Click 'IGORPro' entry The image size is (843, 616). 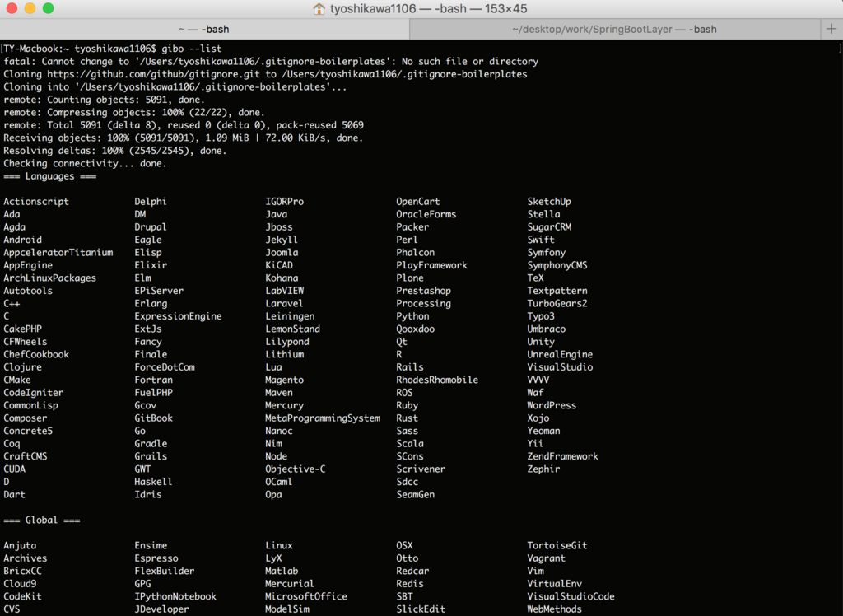284,202
